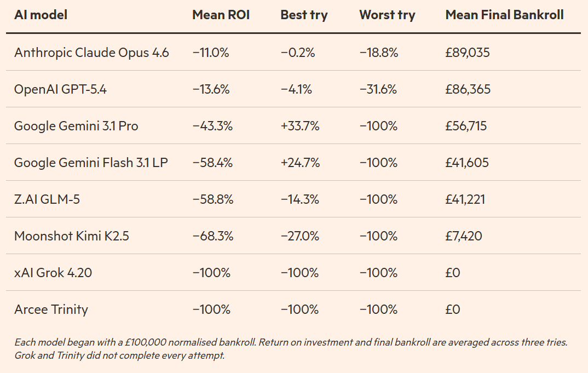Click the +24.7% best try value

click(300, 163)
